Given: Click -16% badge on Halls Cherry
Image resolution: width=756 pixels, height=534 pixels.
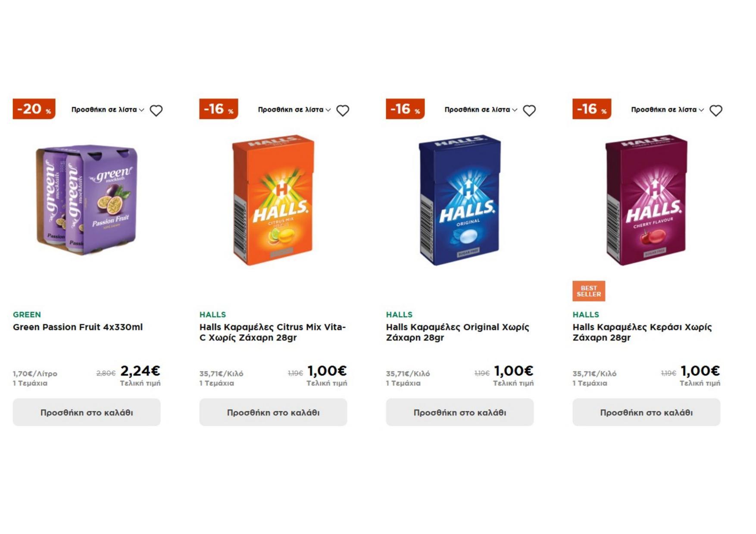Looking at the screenshot, I should (x=592, y=109).
